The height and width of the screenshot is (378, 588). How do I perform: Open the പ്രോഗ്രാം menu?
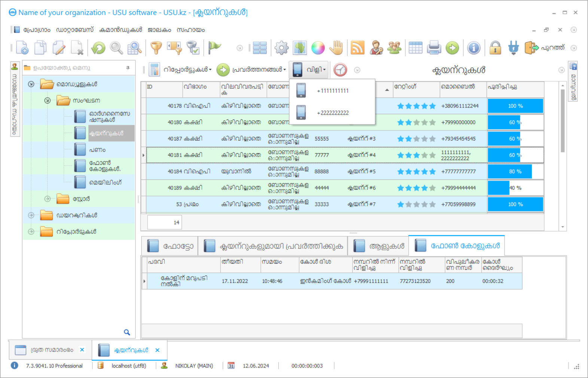[37, 30]
